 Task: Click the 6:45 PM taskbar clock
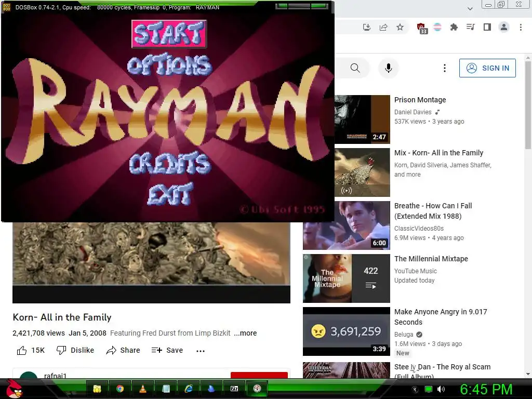[x=486, y=389]
